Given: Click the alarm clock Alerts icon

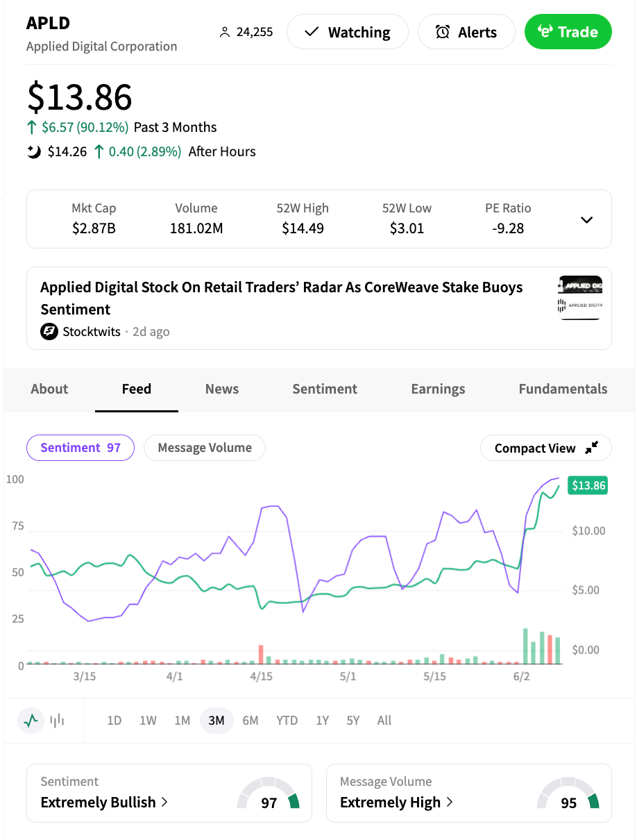Looking at the screenshot, I should tap(443, 33).
